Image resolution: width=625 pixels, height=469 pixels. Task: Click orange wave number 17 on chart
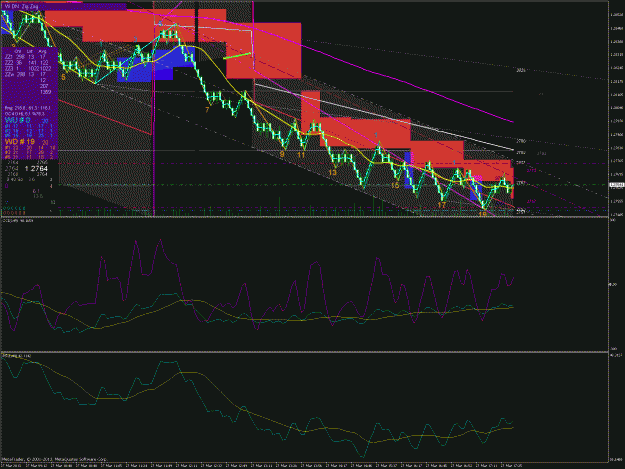pos(441,205)
